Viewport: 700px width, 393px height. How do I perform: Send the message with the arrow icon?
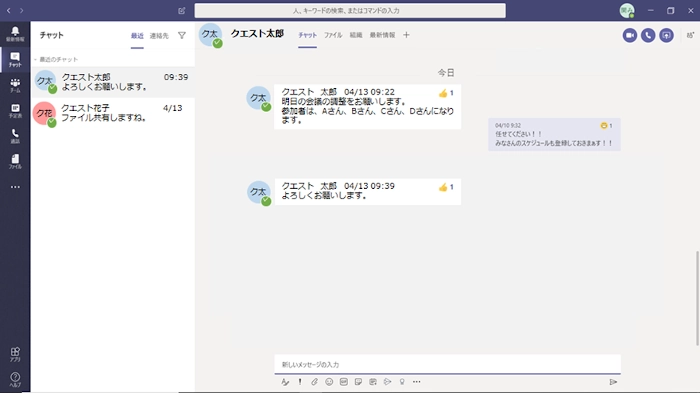click(x=613, y=382)
